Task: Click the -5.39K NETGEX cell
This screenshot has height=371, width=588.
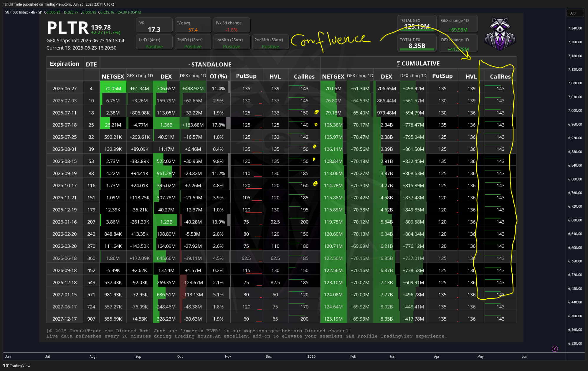Action: coord(113,270)
